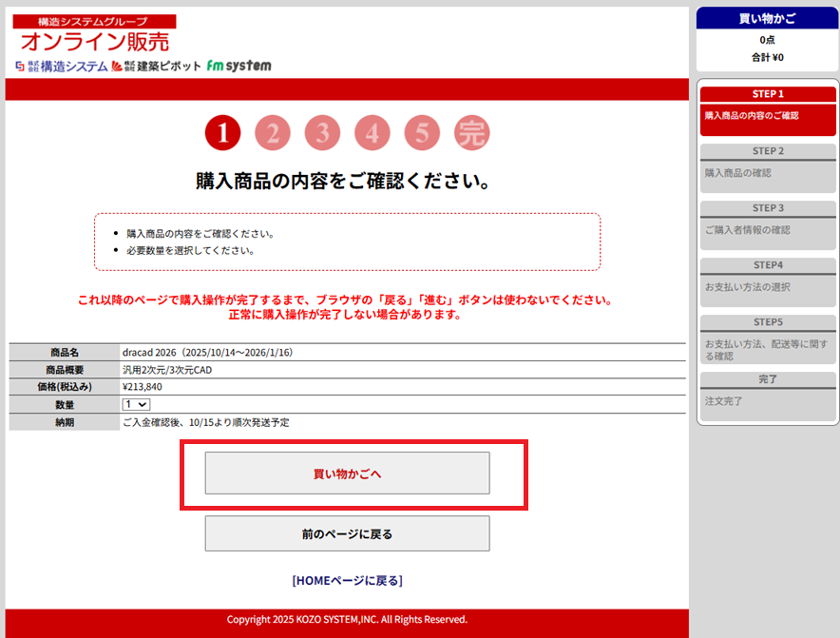Click the step 5 circle icon

(421, 134)
